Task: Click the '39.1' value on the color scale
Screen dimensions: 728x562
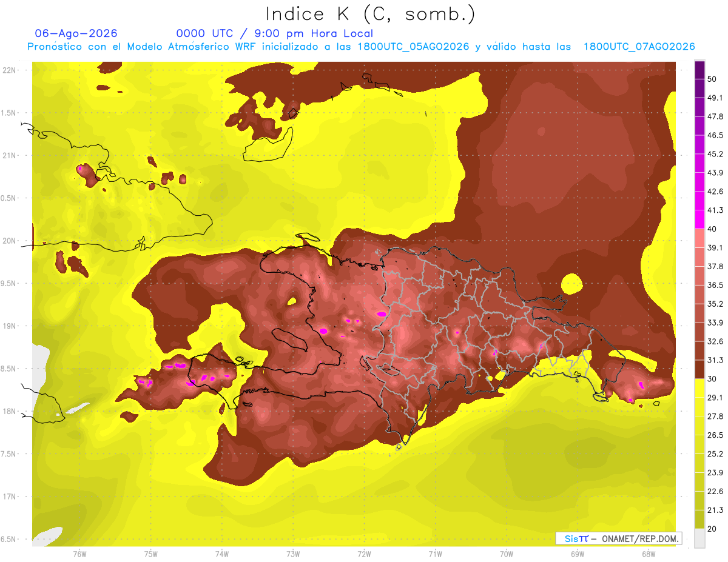Action: (x=715, y=248)
